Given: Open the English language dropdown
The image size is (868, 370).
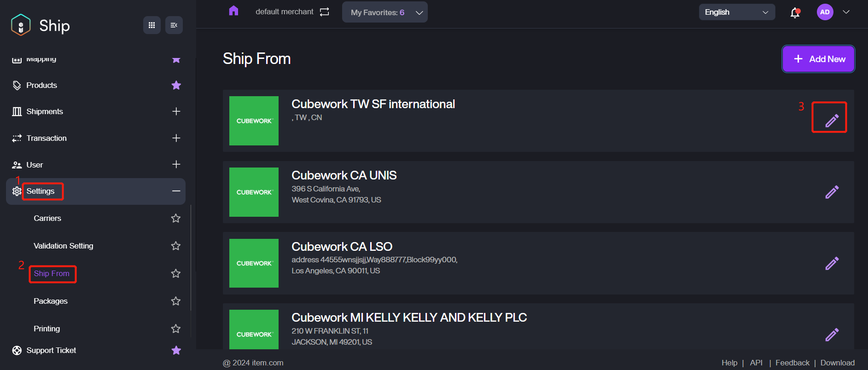Looking at the screenshot, I should click(x=736, y=12).
